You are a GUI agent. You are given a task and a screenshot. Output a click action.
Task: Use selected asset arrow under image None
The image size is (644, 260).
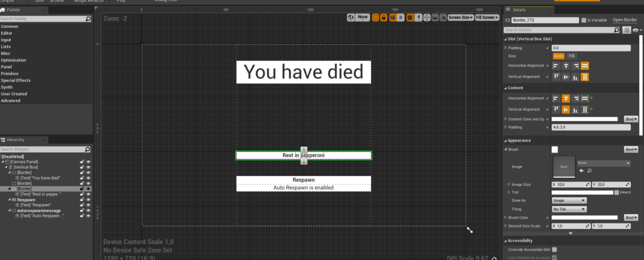pos(582,170)
